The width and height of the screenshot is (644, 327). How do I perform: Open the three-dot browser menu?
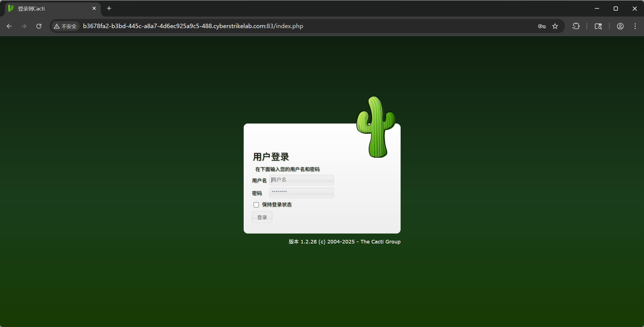(x=635, y=26)
